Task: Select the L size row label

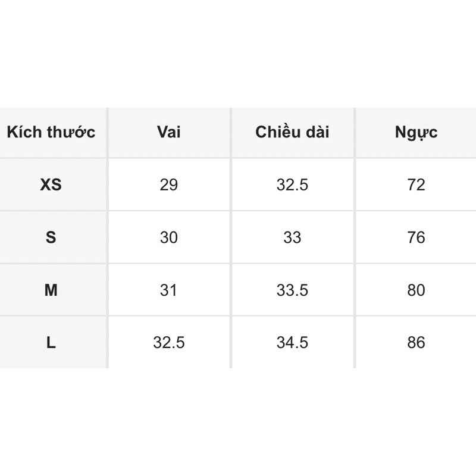Action: (51, 343)
